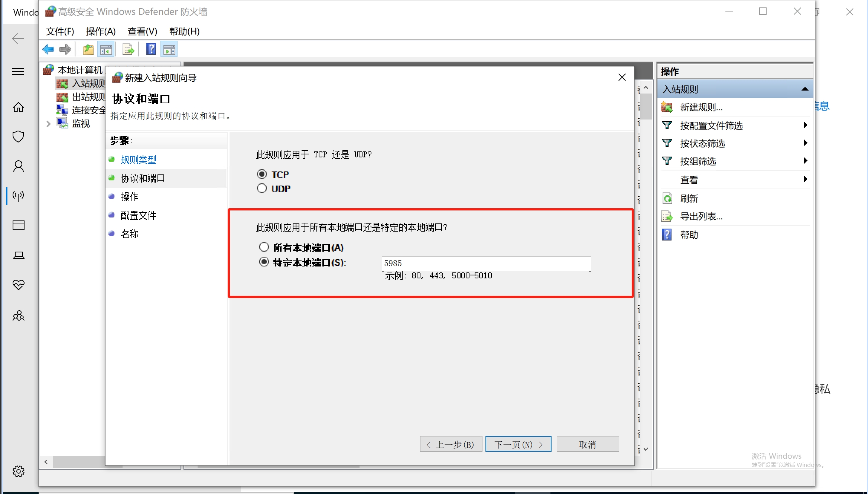
Task: Click the vertical scrollbar down arrow
Action: [646, 449]
